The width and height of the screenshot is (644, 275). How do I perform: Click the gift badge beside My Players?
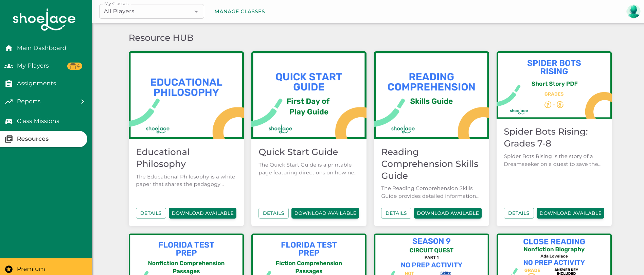(75, 66)
